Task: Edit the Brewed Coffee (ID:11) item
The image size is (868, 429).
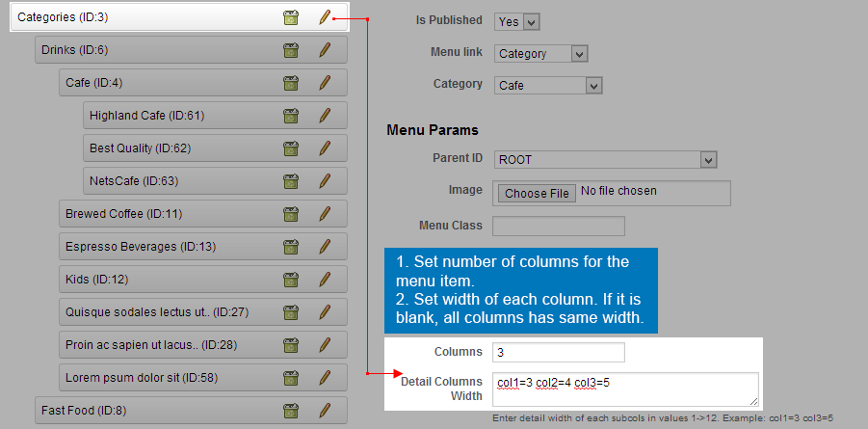Action: pos(325,214)
